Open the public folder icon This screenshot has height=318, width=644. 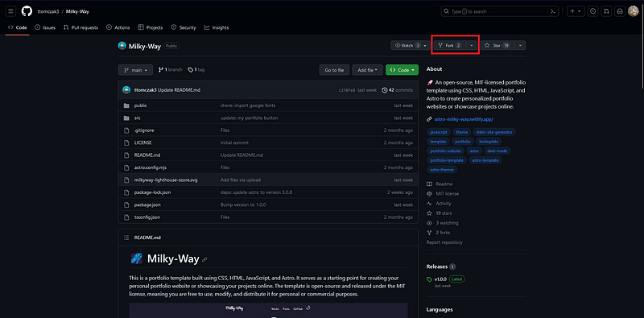tap(126, 105)
